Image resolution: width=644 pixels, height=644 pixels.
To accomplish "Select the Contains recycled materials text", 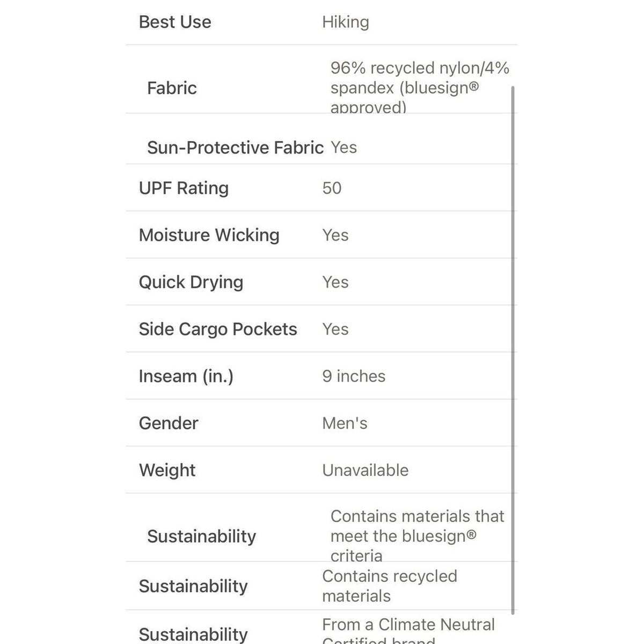I will pyautogui.click(x=390, y=586).
